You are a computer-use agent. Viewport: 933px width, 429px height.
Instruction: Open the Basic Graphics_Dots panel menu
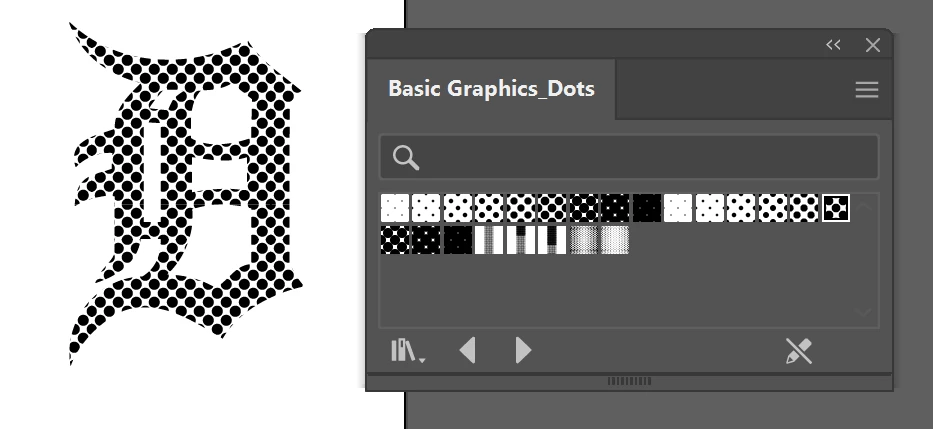click(866, 90)
